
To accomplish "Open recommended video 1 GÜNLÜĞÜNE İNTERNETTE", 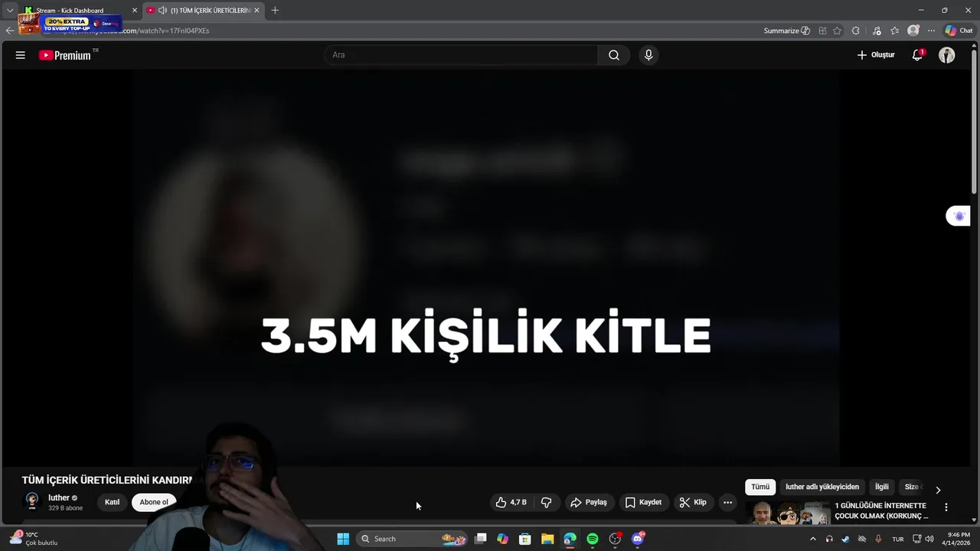I will (x=881, y=510).
